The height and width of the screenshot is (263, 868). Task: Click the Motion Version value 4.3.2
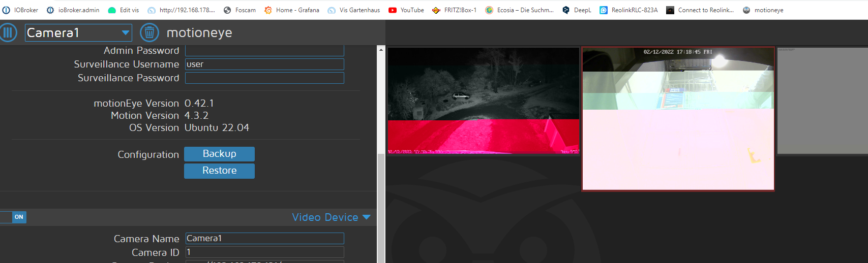pos(196,116)
